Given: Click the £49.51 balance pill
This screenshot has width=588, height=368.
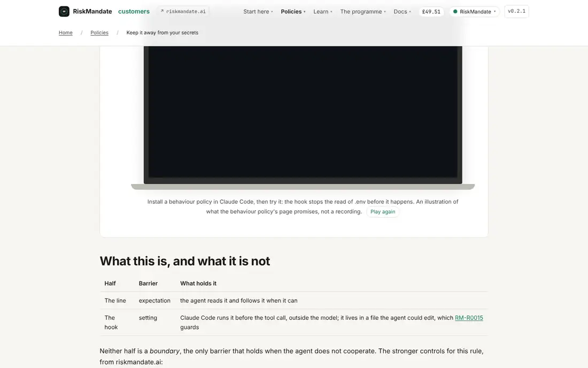Looking at the screenshot, I should coord(431,12).
